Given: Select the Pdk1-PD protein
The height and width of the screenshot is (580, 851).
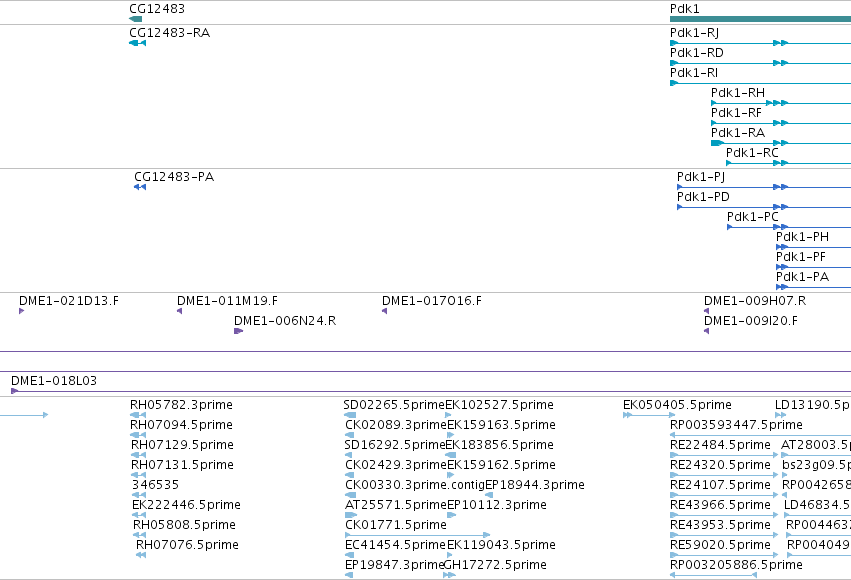Looking at the screenshot, I should point(703,197).
